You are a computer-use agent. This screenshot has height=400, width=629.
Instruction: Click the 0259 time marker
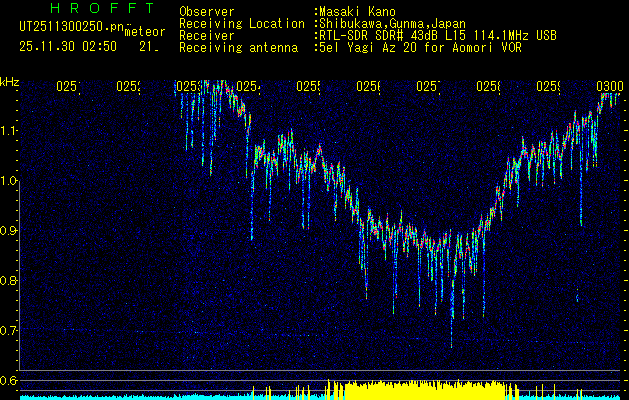coord(548,86)
